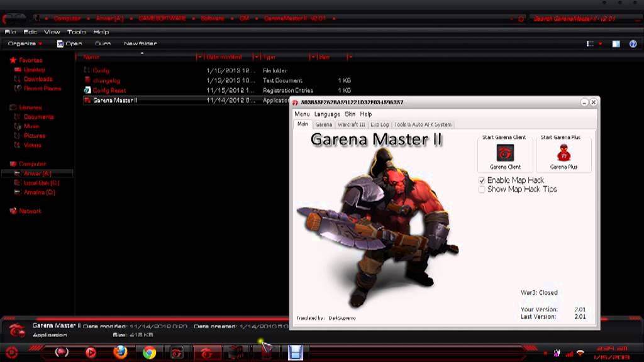This screenshot has width=644, height=362.
Task: Click the Favorites star icon in sidebar
Action: (13, 60)
